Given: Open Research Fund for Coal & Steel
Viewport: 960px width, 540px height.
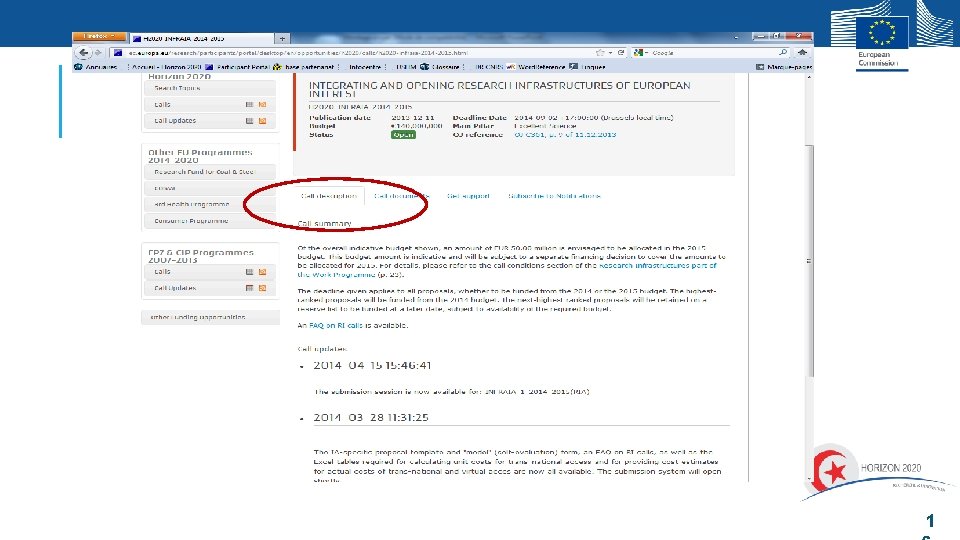Looking at the screenshot, I should [x=210, y=172].
